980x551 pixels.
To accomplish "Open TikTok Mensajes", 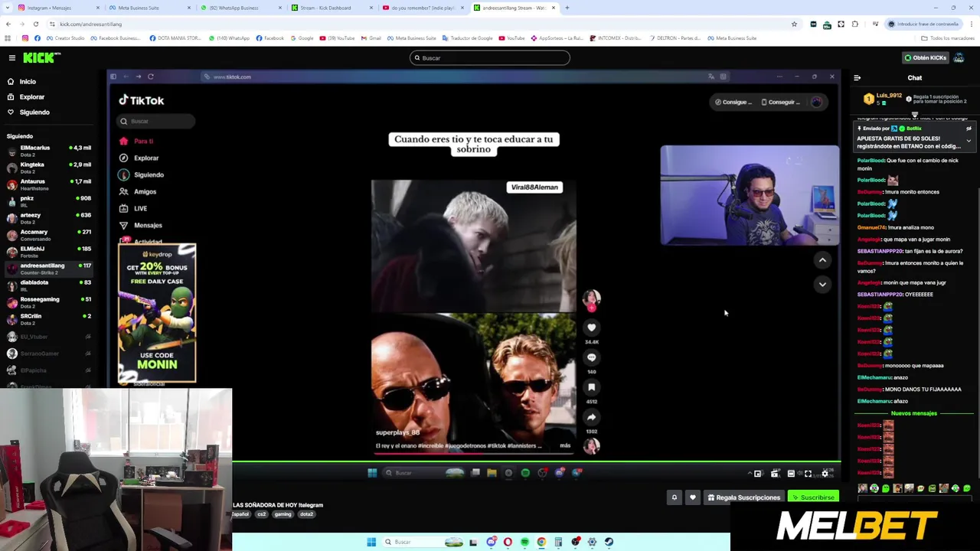I will (141, 226).
